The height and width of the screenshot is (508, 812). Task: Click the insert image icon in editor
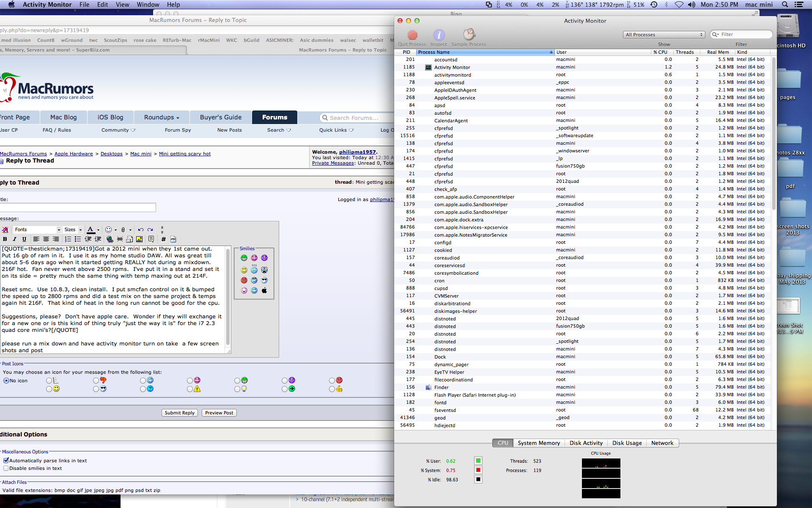139,239
